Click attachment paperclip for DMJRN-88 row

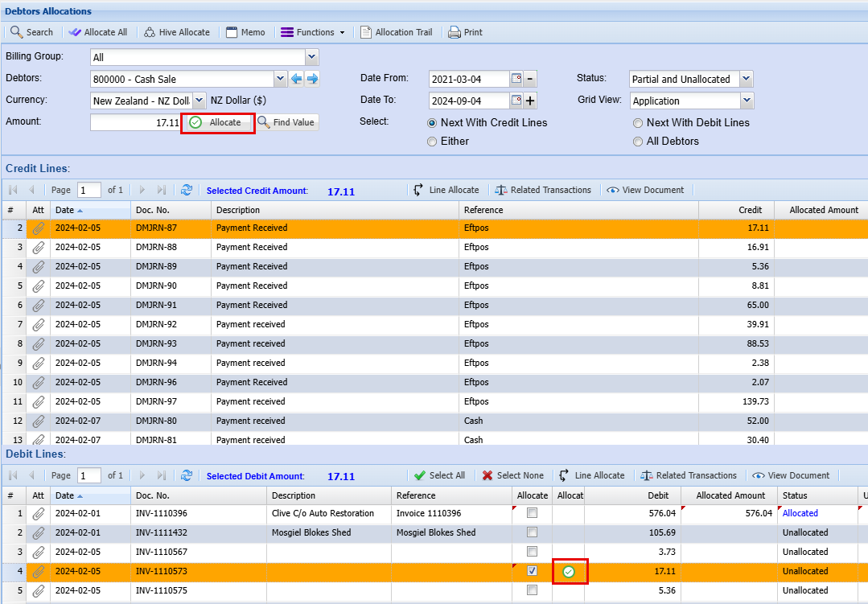coord(38,248)
